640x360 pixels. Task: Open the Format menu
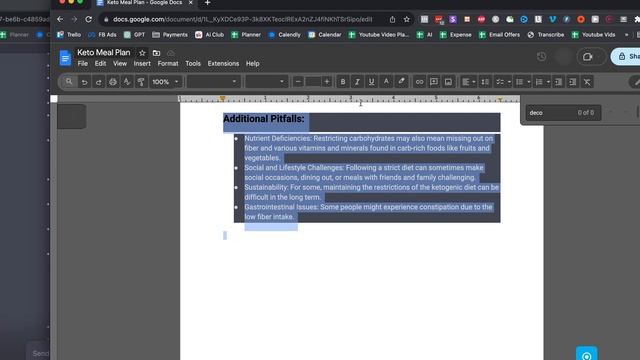pos(168,64)
